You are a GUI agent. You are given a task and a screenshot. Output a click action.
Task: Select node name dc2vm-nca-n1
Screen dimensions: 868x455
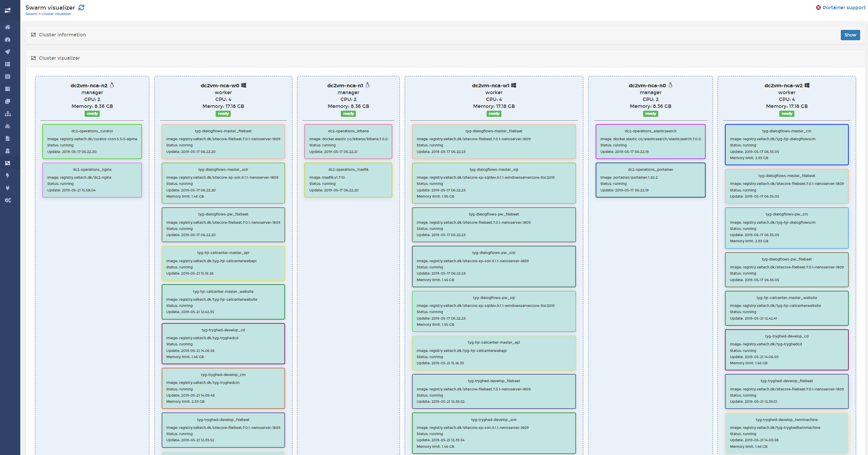pyautogui.click(x=345, y=86)
